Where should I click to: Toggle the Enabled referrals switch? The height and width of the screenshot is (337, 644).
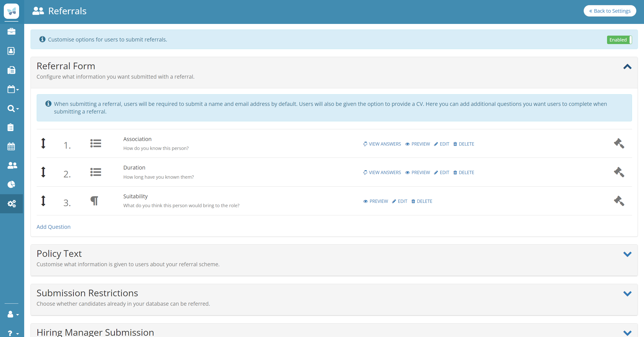pyautogui.click(x=619, y=40)
